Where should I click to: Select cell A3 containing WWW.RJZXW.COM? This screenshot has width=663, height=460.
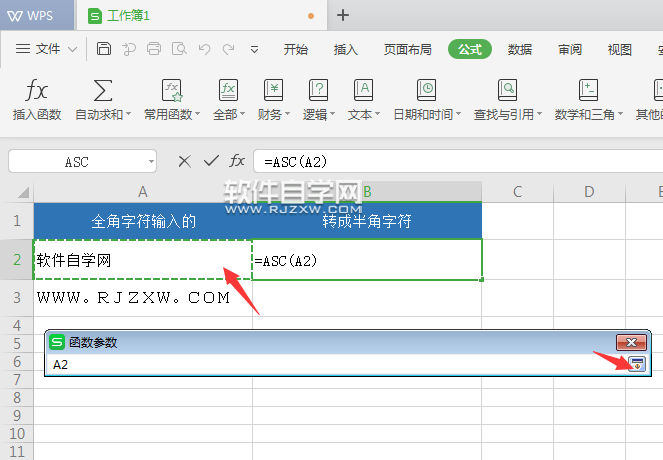142,298
